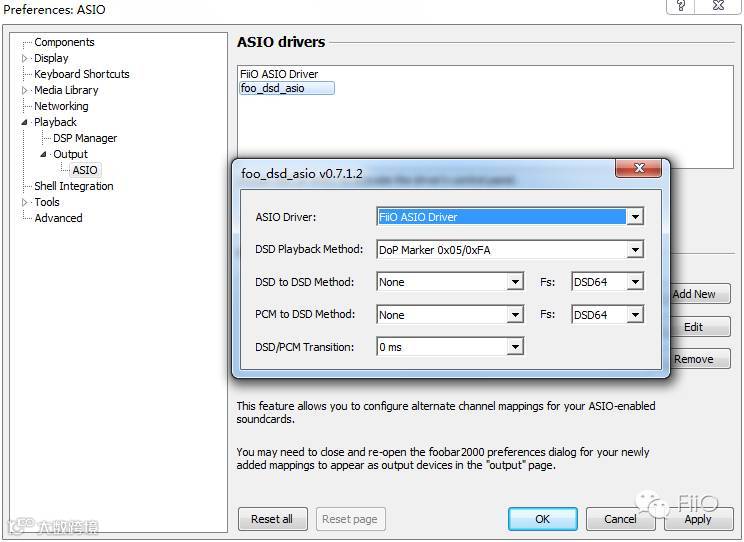This screenshot has width=744, height=542.
Task: Click the Cancel button
Action: (620, 519)
